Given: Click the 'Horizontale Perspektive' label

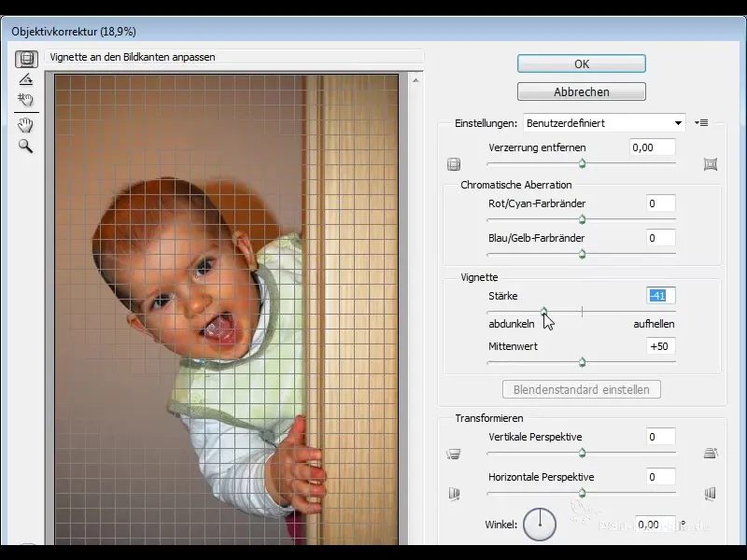Looking at the screenshot, I should coord(542,477).
